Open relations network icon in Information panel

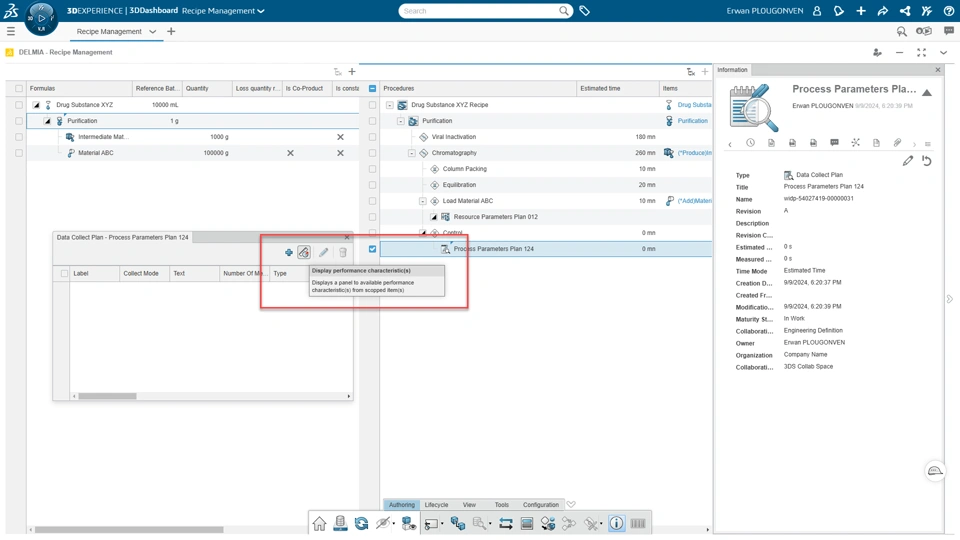pos(855,143)
